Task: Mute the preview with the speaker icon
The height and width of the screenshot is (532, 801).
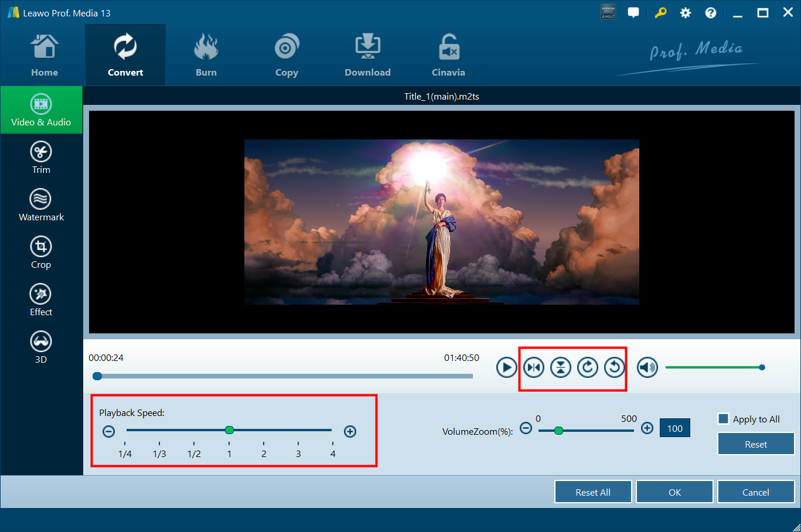Action: point(647,367)
